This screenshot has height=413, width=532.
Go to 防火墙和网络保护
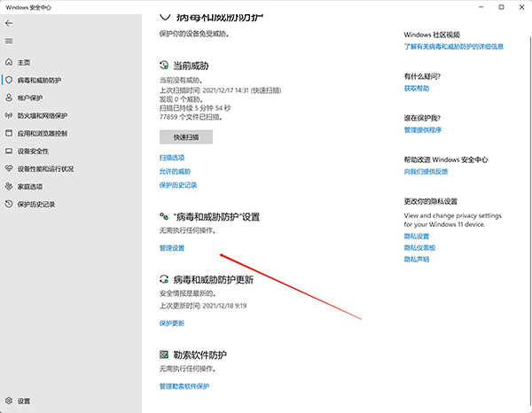[x=43, y=116]
